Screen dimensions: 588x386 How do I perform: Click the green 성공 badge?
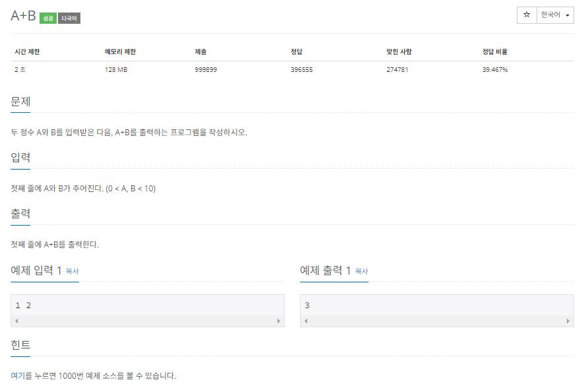(x=48, y=18)
